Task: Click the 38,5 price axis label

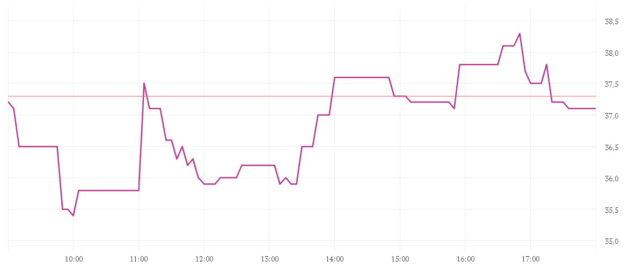Action: coord(612,22)
